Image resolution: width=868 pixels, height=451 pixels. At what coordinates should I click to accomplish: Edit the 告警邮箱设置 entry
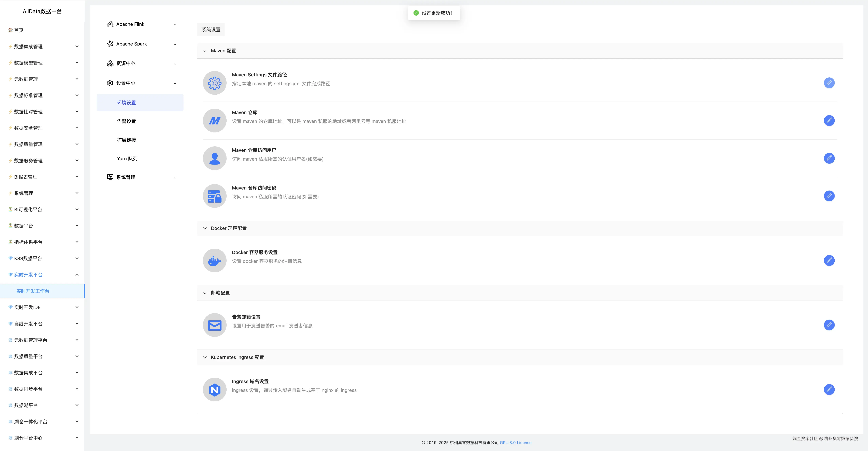[x=829, y=325]
